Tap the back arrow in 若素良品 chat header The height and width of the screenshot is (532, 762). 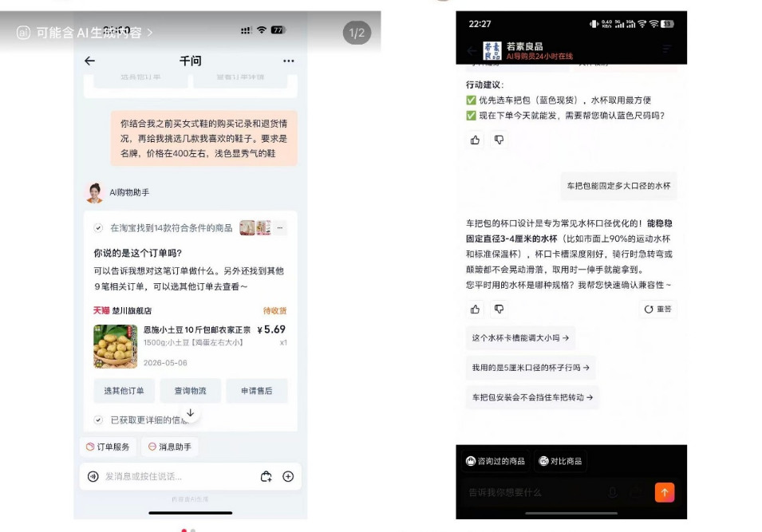[x=472, y=50]
